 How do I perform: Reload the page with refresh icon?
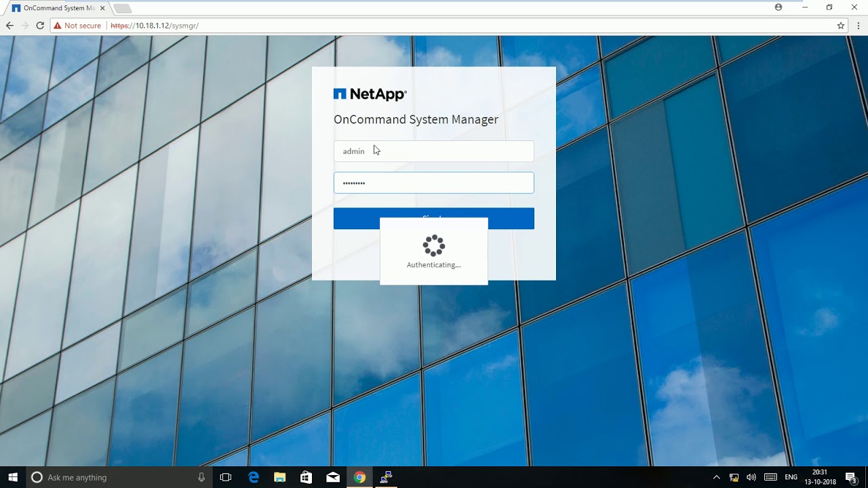(x=40, y=26)
